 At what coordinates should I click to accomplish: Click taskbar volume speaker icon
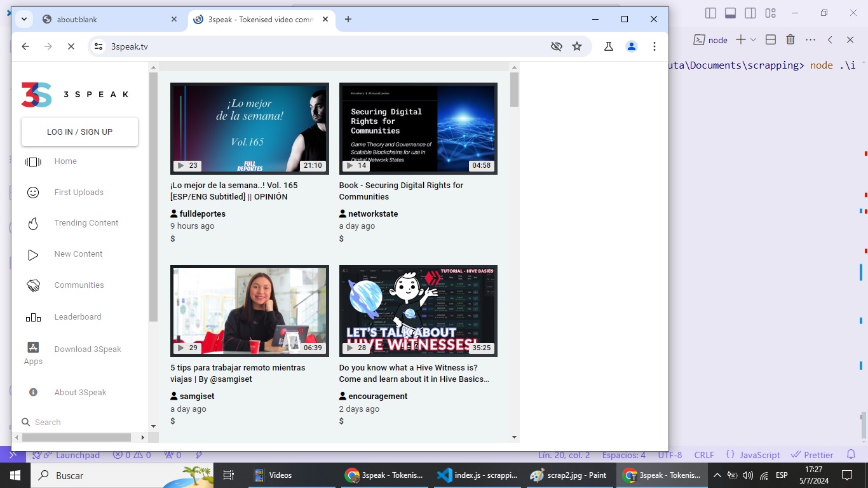click(x=747, y=475)
